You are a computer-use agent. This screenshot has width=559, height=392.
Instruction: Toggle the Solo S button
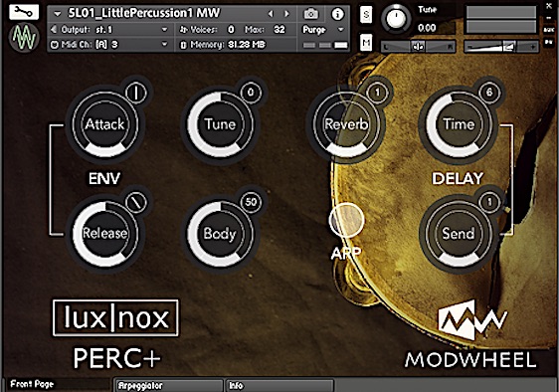tap(366, 15)
